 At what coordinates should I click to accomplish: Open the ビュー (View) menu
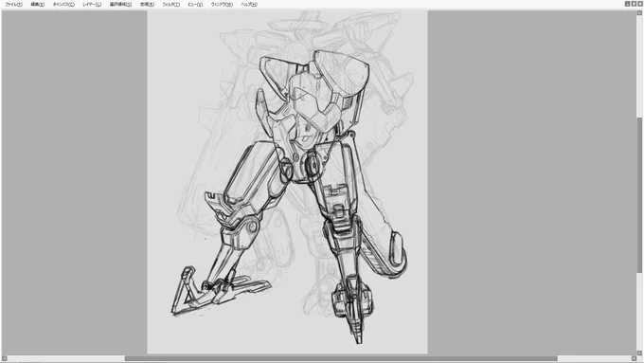click(x=195, y=5)
